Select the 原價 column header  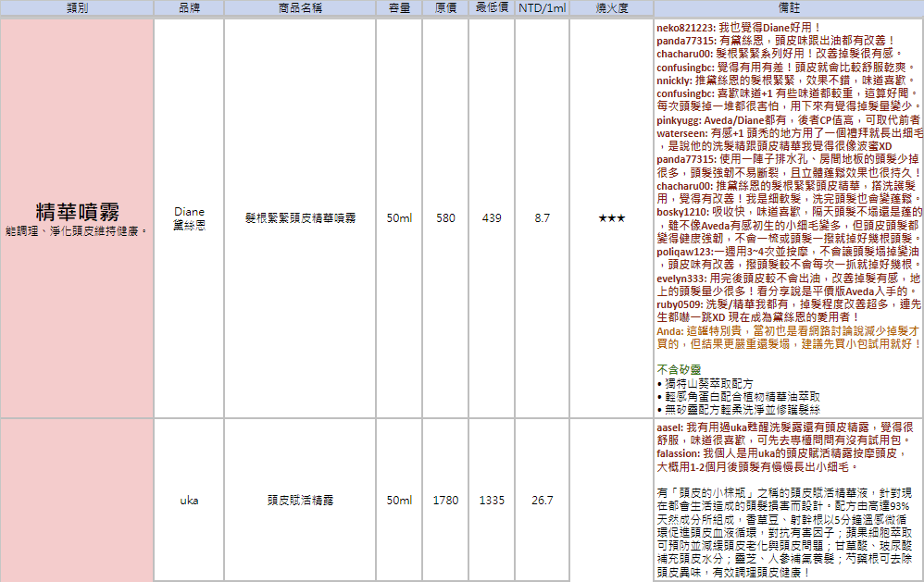pyautogui.click(x=445, y=7)
